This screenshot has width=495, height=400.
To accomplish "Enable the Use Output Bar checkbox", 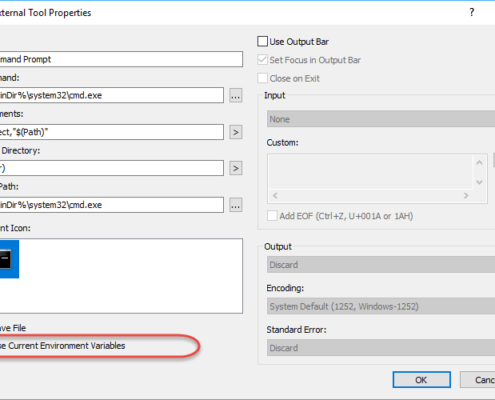I will (263, 41).
